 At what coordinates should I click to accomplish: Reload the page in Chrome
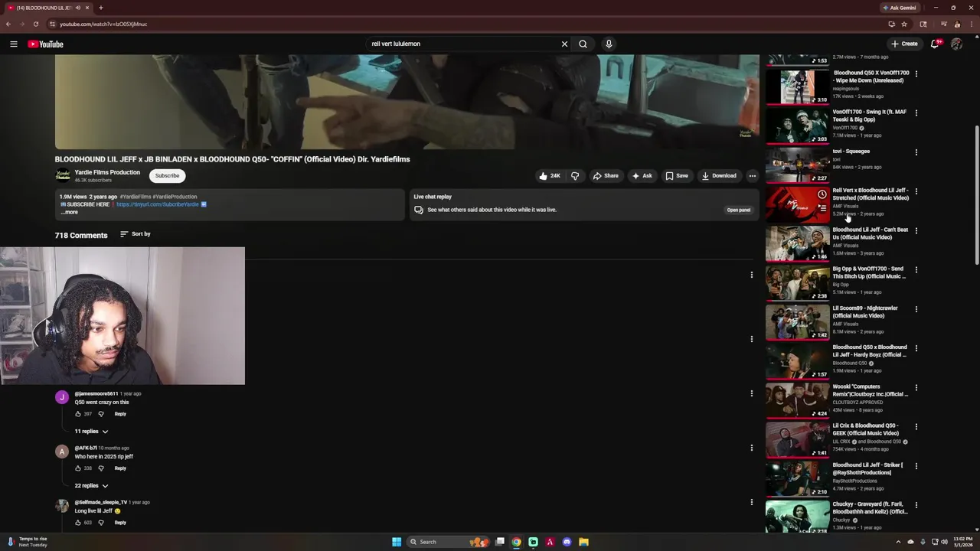[35, 24]
